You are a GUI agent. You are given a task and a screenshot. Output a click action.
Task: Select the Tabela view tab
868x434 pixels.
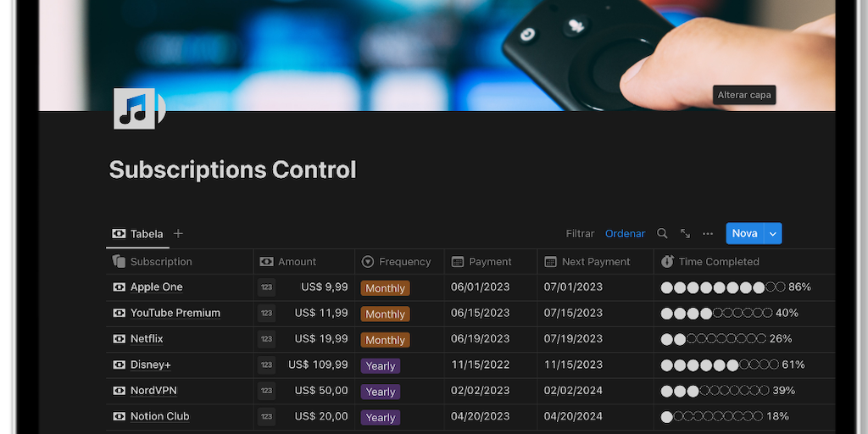pyautogui.click(x=137, y=234)
